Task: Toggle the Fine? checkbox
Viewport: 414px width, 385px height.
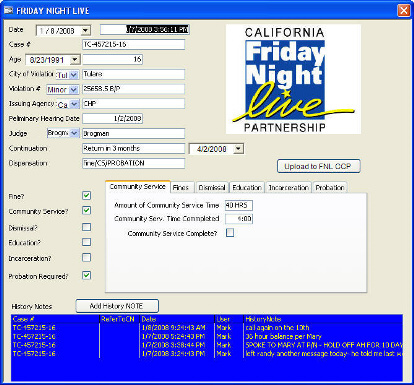Action: [x=87, y=195]
